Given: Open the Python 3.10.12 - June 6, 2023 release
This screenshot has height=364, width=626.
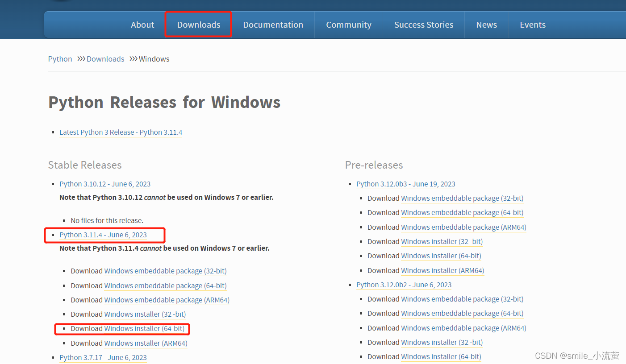Looking at the screenshot, I should [x=105, y=184].
